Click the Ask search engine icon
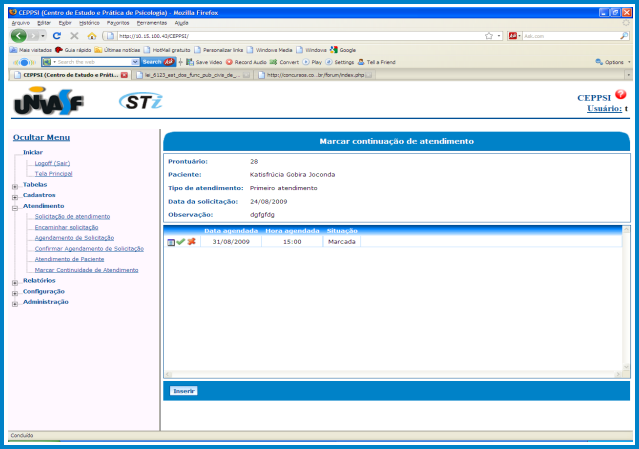The width and height of the screenshot is (639, 449). coord(513,36)
